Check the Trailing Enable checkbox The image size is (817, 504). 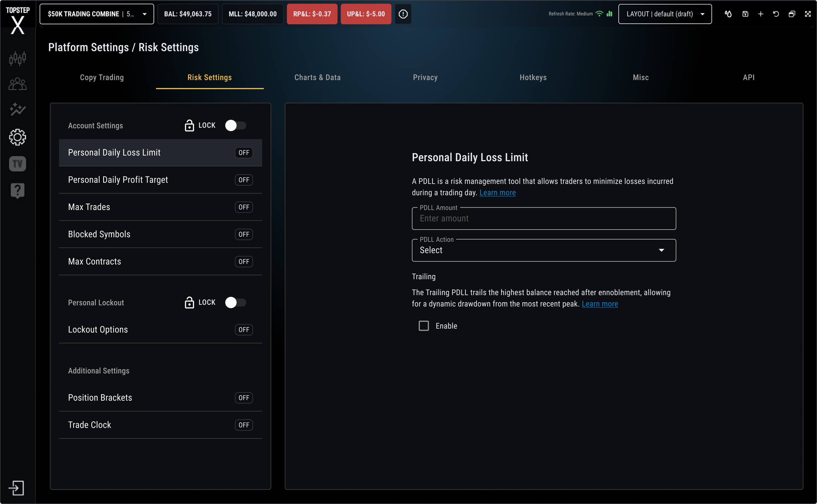(424, 326)
